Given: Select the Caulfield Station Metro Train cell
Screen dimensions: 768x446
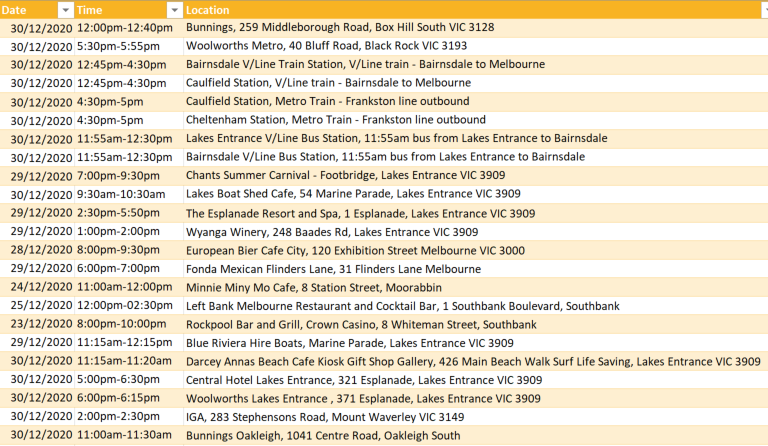Looking at the screenshot, I should tap(476, 102).
